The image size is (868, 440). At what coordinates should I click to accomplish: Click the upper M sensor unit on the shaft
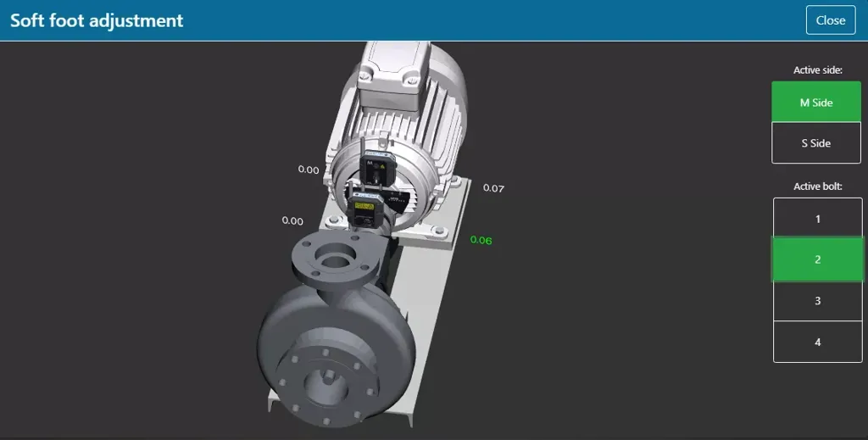[372, 164]
